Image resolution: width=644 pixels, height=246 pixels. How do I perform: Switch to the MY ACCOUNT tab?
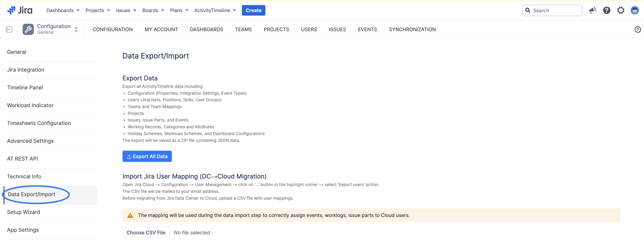(x=161, y=29)
